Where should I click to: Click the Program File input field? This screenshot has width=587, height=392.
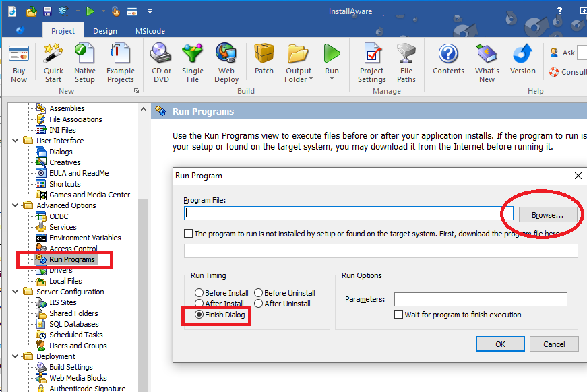pyautogui.click(x=348, y=213)
